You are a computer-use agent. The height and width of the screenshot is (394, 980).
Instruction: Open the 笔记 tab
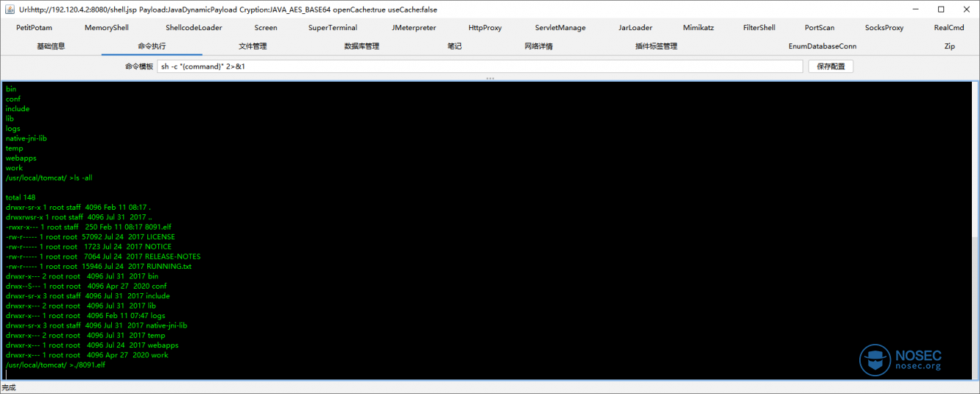454,46
